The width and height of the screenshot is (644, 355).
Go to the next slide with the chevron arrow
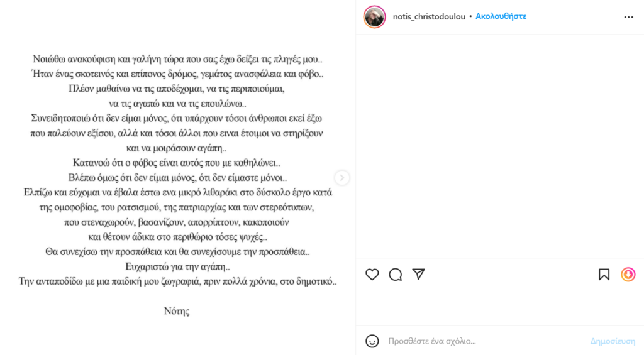341,178
